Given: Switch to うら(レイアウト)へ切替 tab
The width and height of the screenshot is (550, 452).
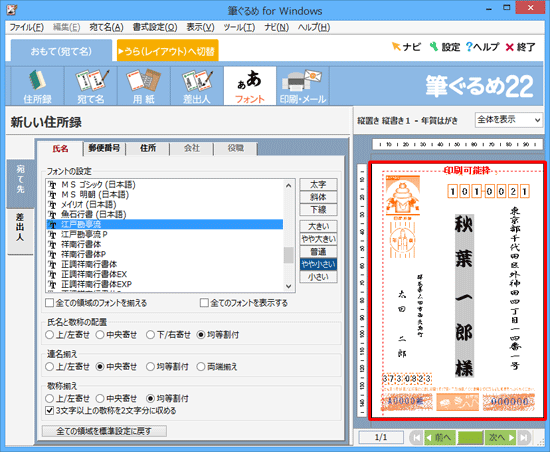Looking at the screenshot, I should [x=168, y=51].
